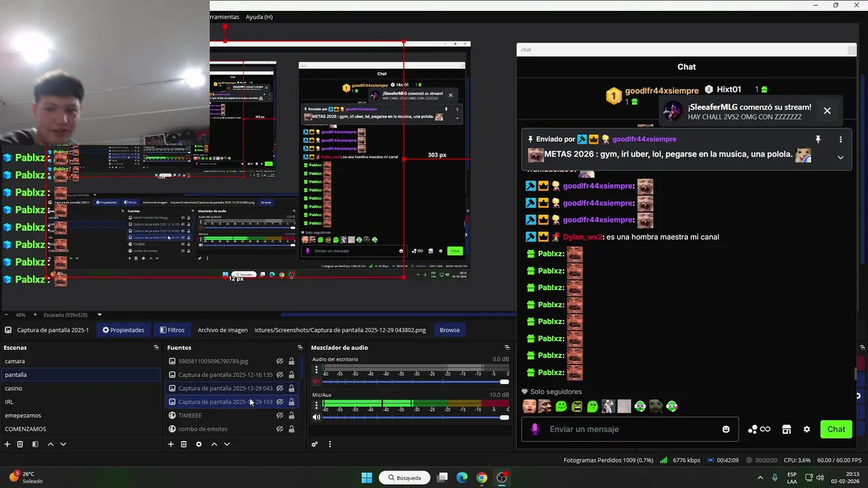Toggle lock on the 5985811005096790789.jpg source

[x=292, y=361]
